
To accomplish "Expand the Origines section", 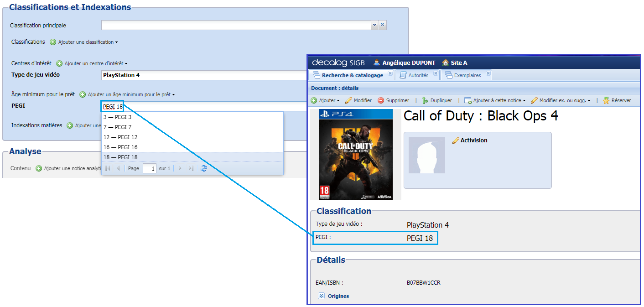I will (x=321, y=296).
